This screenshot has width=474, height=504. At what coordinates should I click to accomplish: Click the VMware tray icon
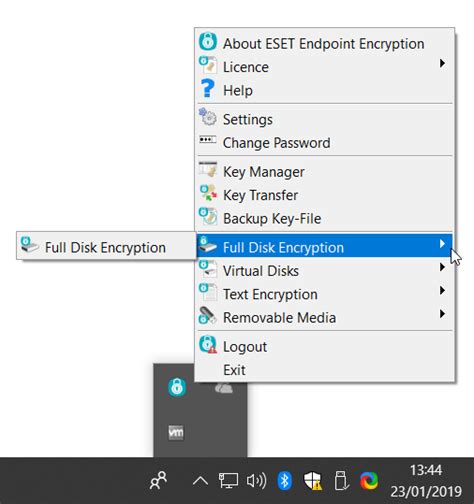[x=176, y=432]
